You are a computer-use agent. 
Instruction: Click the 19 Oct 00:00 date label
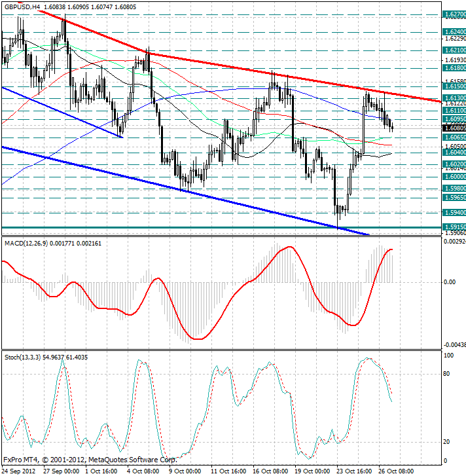coord(312,471)
